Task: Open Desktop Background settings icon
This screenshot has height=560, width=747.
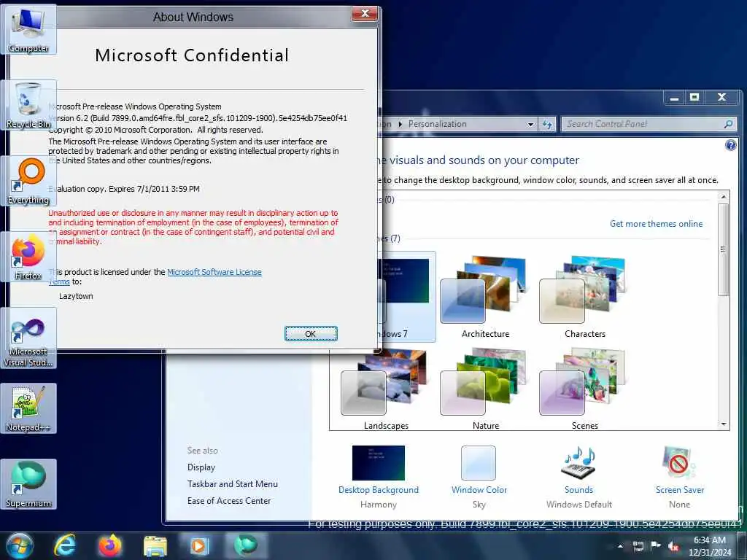Action: (379, 463)
